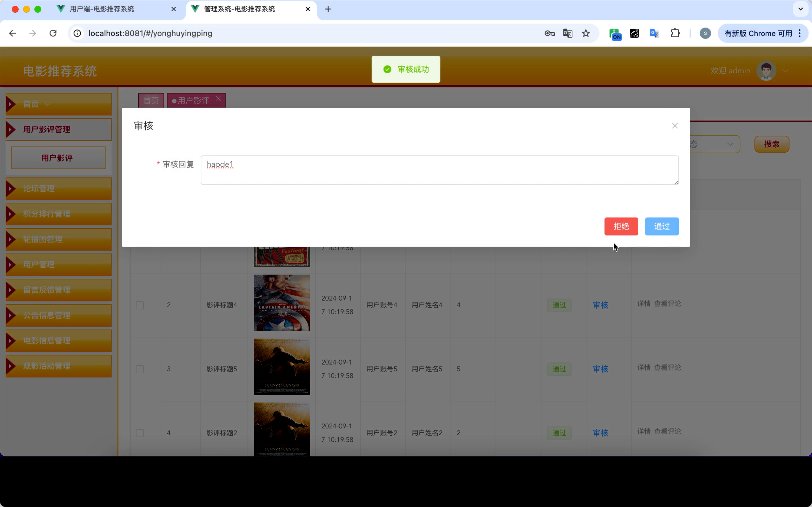Screen dimensions: 812x507
Task: Open 查看评论 for 影评标题2
Action: click(x=667, y=432)
